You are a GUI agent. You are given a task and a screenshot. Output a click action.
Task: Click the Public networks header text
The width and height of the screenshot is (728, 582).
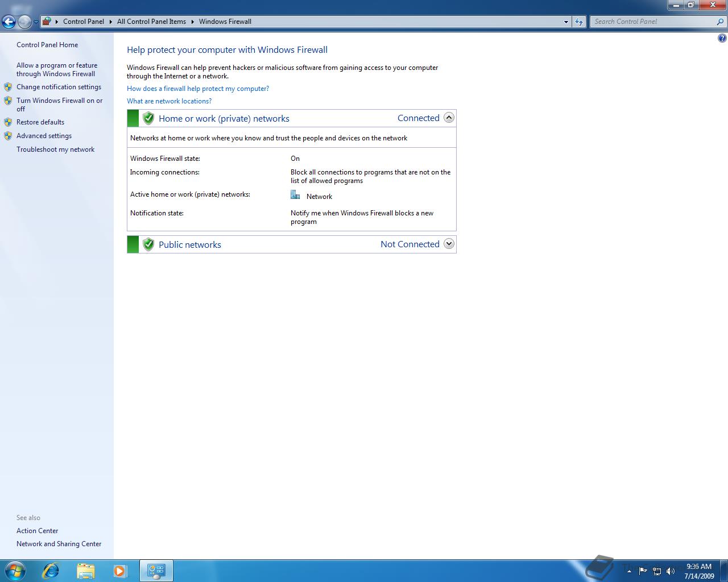point(190,245)
